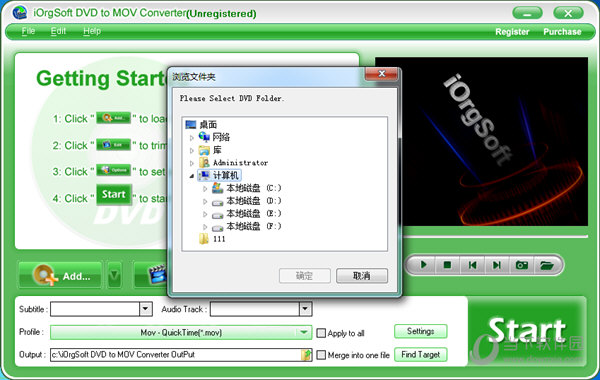Click the Options icon in Getting Started step 3
600x380 pixels.
click(114, 170)
